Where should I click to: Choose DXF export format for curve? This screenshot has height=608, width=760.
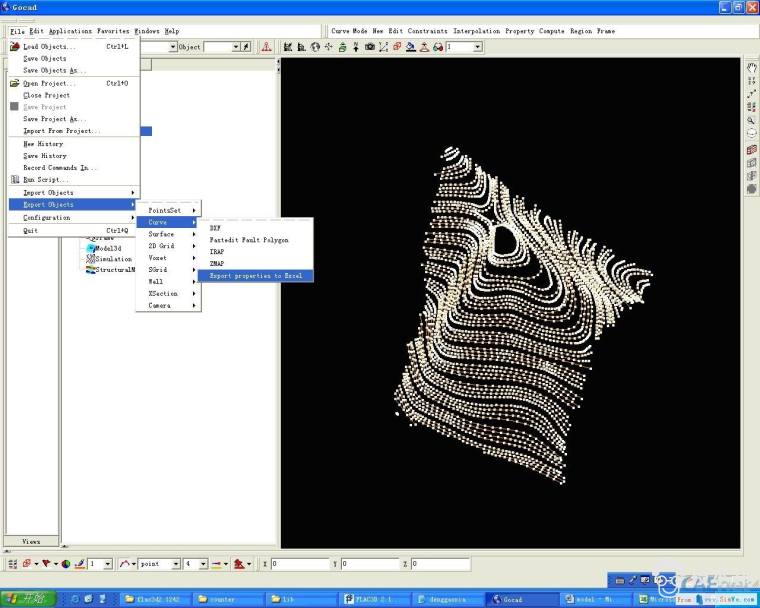coord(215,228)
